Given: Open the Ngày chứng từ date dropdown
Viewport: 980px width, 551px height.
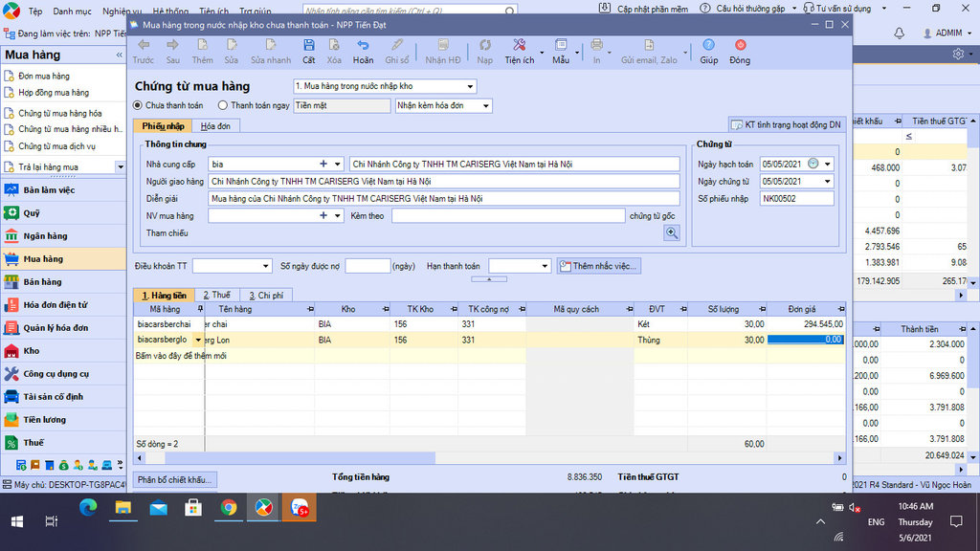Looking at the screenshot, I should [828, 181].
